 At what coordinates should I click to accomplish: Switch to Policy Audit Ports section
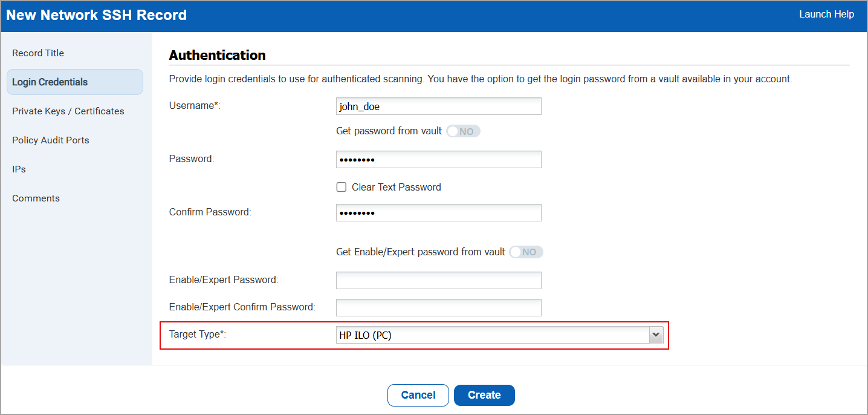tap(51, 140)
